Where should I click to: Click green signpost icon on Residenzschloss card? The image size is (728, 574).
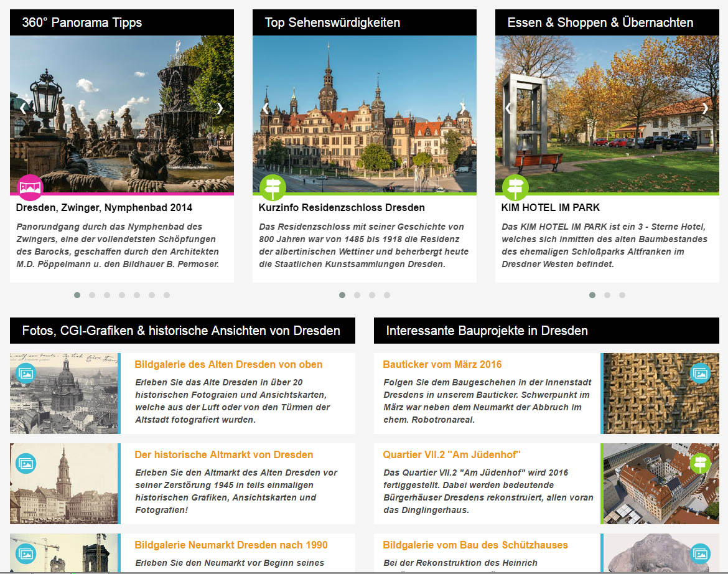(273, 187)
